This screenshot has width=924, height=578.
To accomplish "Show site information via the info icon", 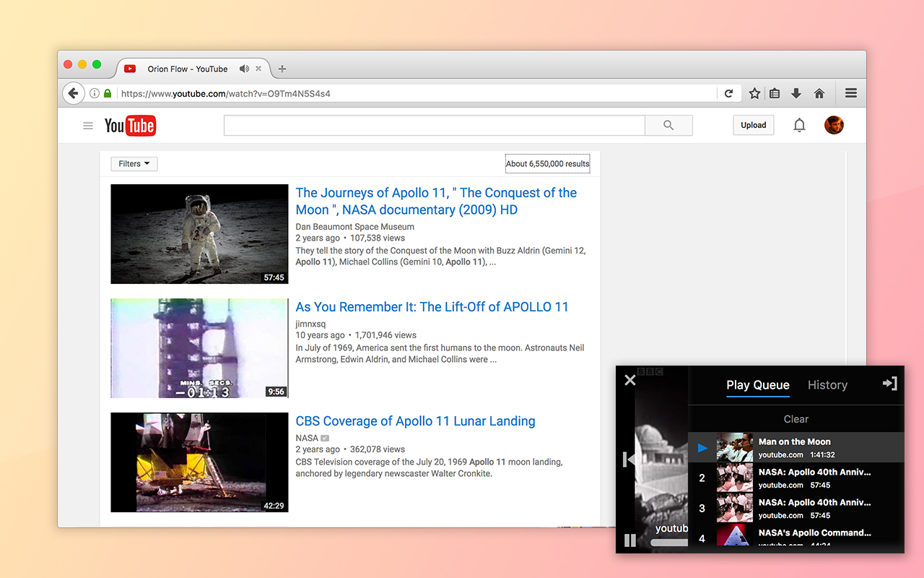I will coord(95,93).
